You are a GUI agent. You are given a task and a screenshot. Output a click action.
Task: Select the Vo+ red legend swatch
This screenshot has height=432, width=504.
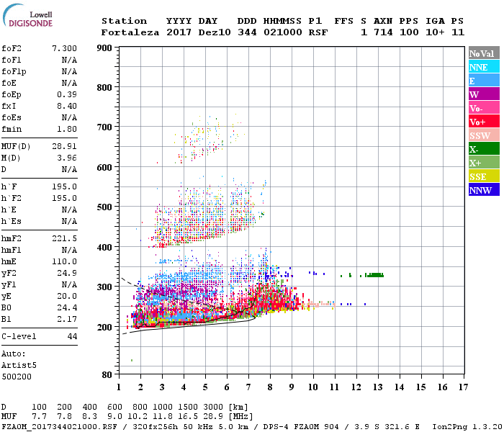[x=484, y=122]
